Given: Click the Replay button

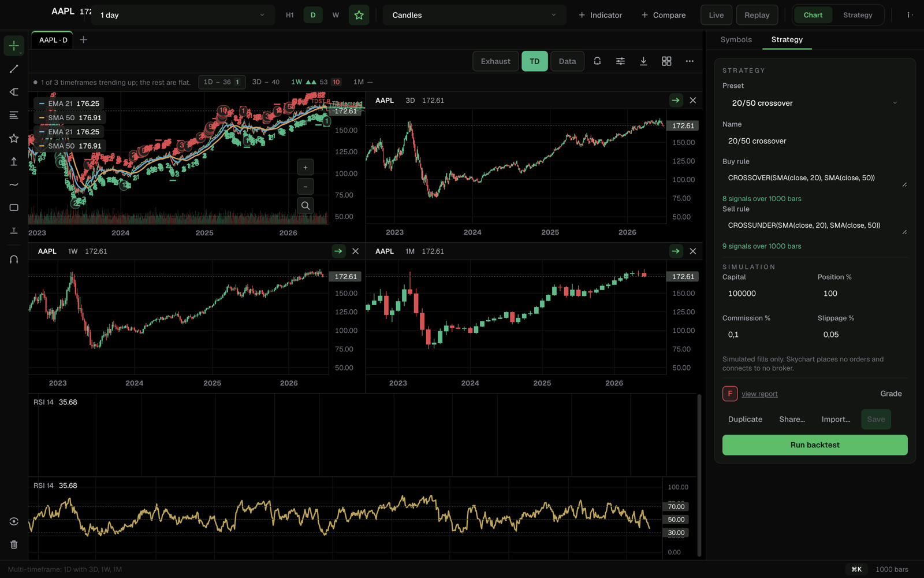Looking at the screenshot, I should coord(757,15).
